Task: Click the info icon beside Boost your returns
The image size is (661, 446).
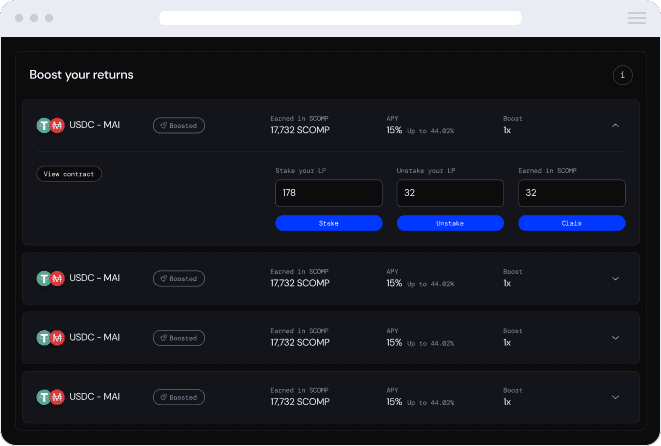Action: point(622,75)
